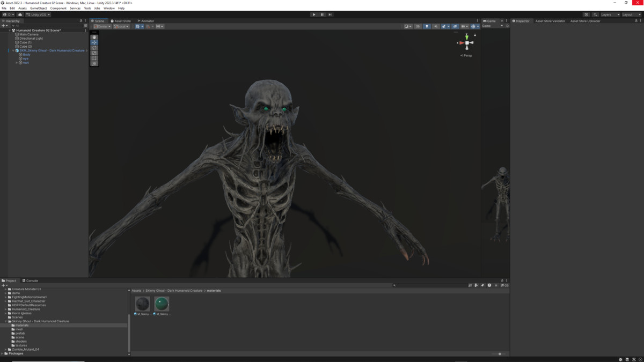644x362 pixels.
Task: Open the Window menu
Action: click(109, 8)
